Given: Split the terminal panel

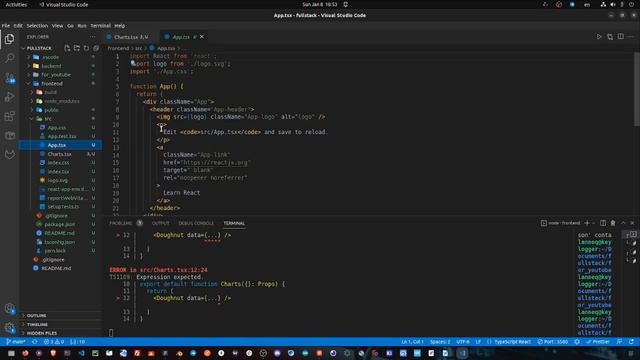Looking at the screenshot, I should pos(603,223).
